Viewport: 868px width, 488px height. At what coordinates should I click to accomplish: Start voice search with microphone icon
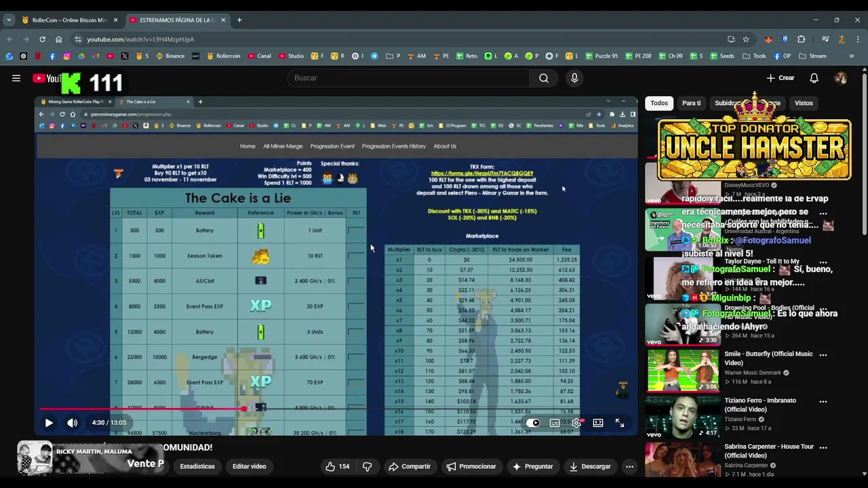point(574,78)
